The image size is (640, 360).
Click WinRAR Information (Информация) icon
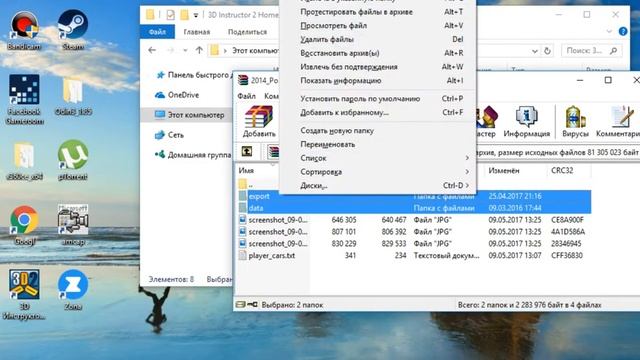(527, 121)
